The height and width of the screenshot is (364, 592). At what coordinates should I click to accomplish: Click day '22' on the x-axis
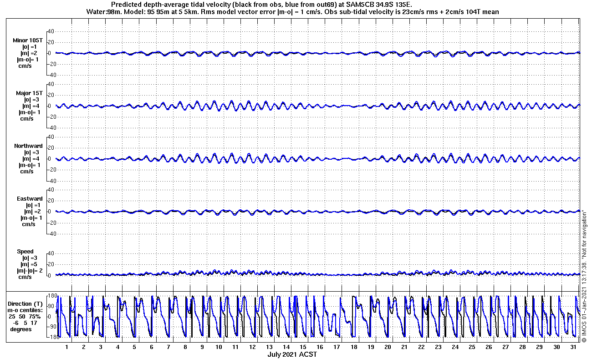pos(421,347)
